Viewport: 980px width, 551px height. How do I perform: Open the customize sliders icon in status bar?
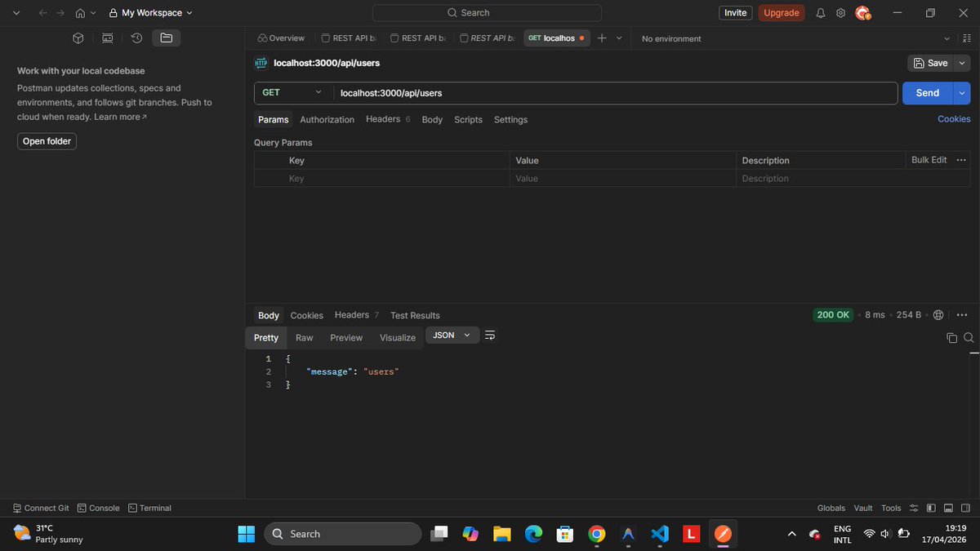[914, 508]
